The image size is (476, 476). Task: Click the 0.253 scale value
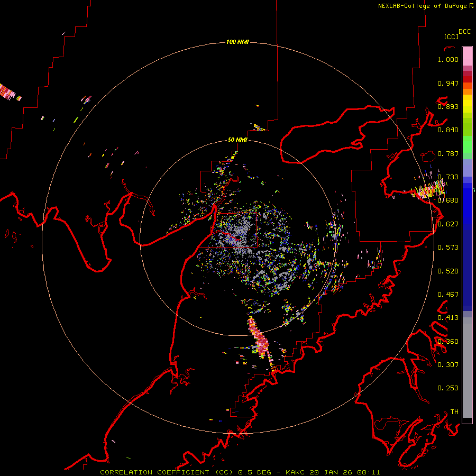pos(448,388)
